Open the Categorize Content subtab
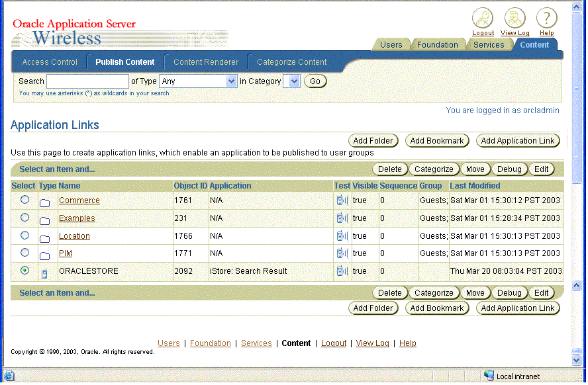The width and height of the screenshot is (588, 385). [292, 62]
